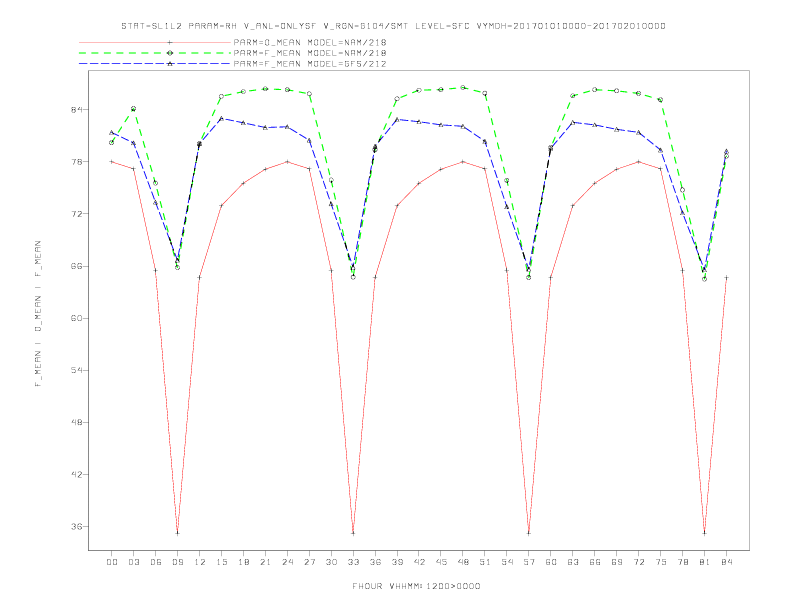This screenshot has width=792, height=612.
Task: Click the blue dashed line legend sample
Action: click(x=155, y=64)
